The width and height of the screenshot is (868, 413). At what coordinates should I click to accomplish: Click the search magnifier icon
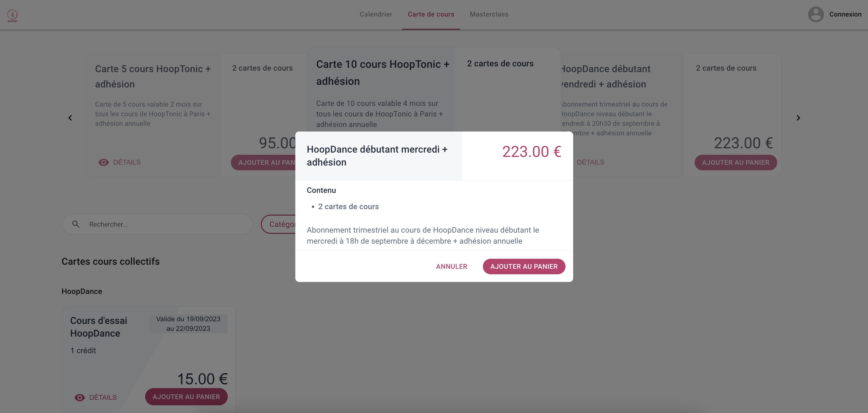(76, 224)
